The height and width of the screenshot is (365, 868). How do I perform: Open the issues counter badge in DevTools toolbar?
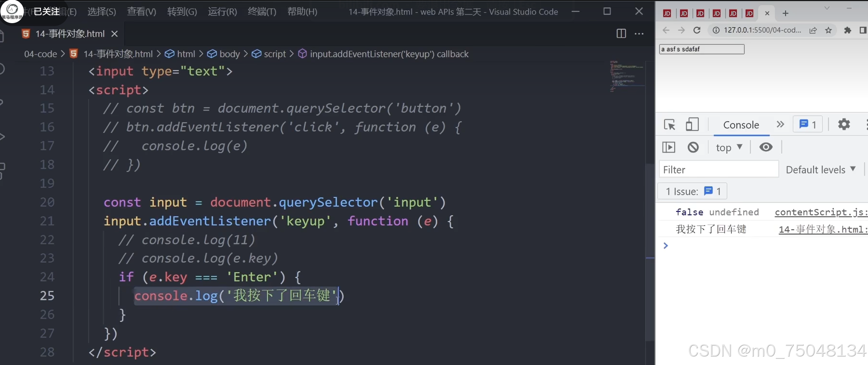point(808,124)
